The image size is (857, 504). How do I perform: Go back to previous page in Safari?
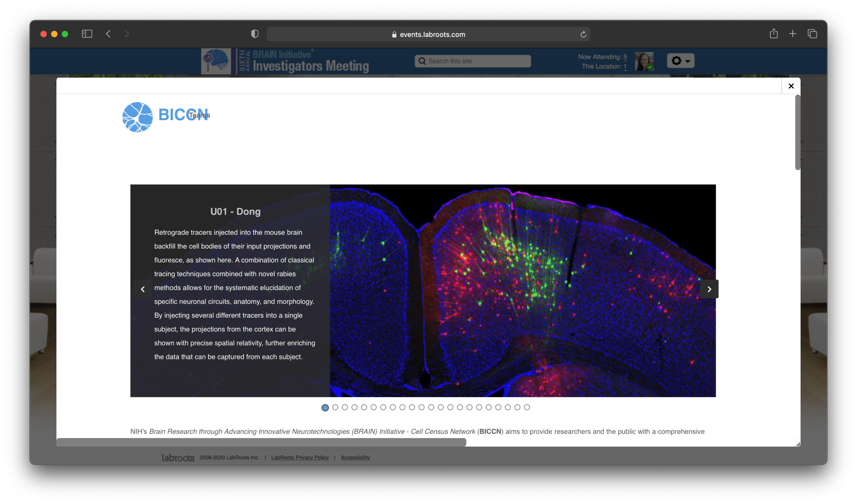pyautogui.click(x=108, y=34)
